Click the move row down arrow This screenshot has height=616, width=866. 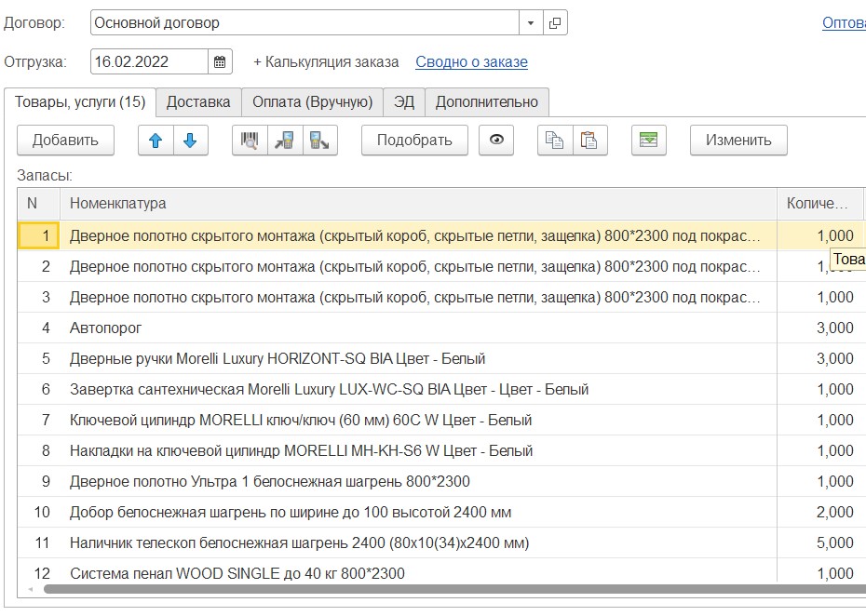[190, 141]
